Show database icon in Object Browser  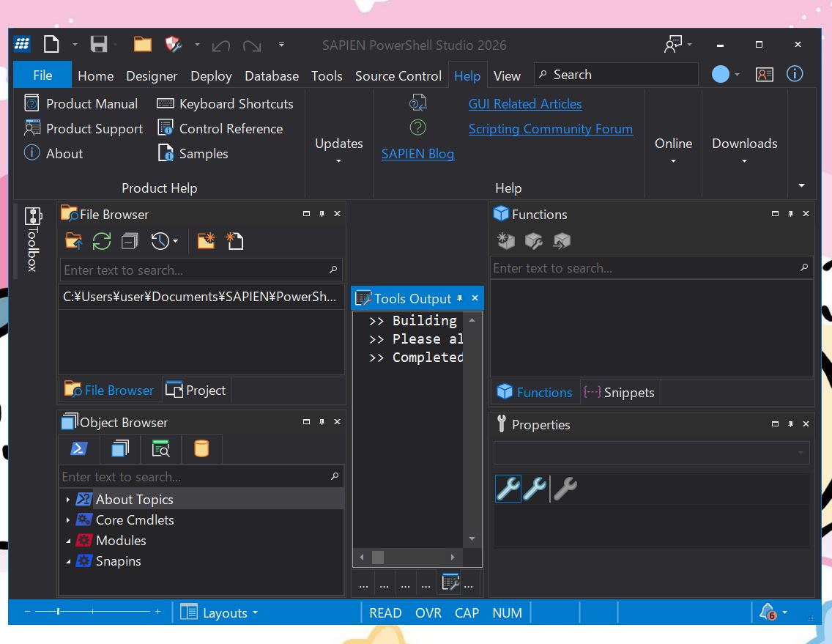pyautogui.click(x=201, y=448)
